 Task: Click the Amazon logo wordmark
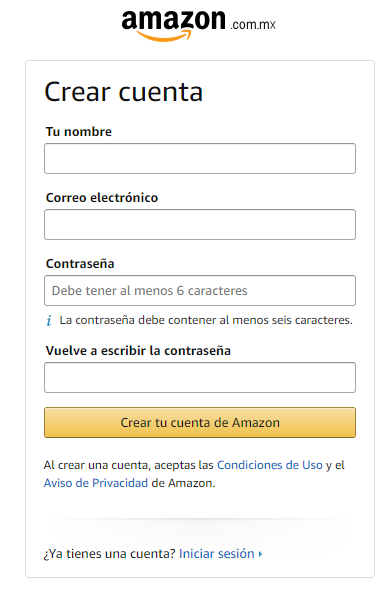click(x=174, y=25)
